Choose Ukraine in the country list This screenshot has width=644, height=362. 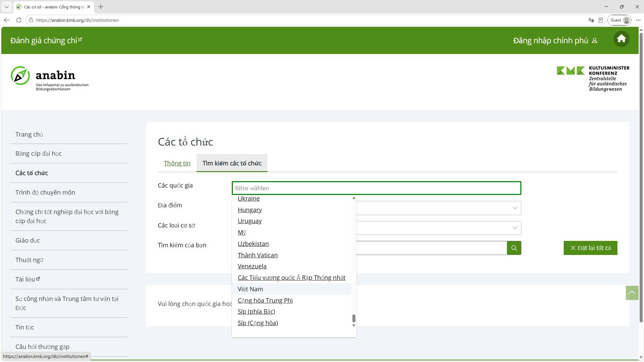click(249, 198)
